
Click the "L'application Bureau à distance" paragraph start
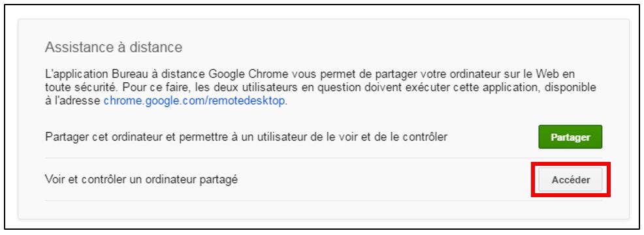pos(125,74)
